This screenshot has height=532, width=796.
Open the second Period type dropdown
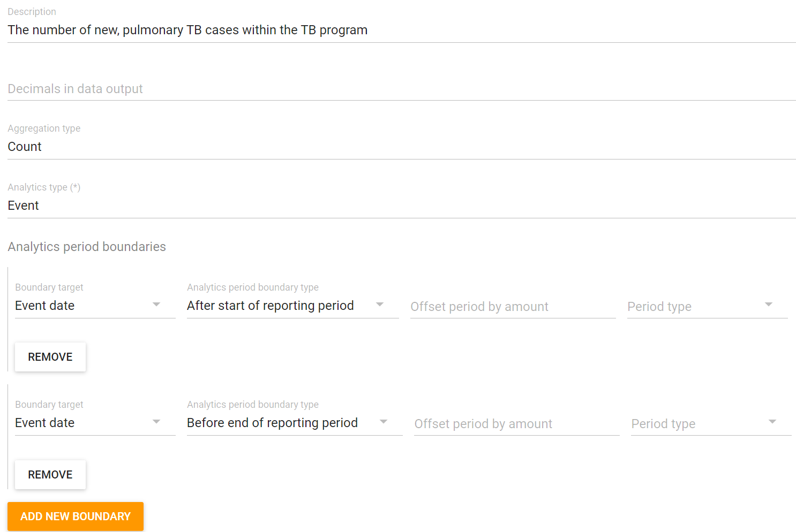pos(711,424)
